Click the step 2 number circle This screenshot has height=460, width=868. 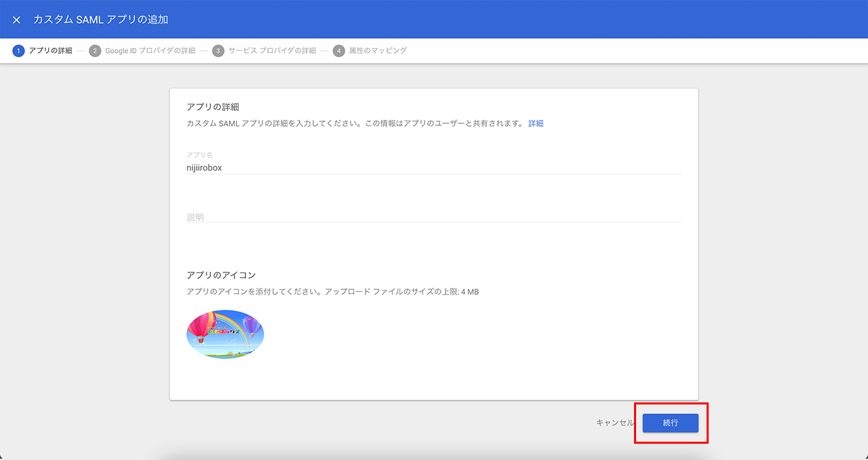coord(95,51)
